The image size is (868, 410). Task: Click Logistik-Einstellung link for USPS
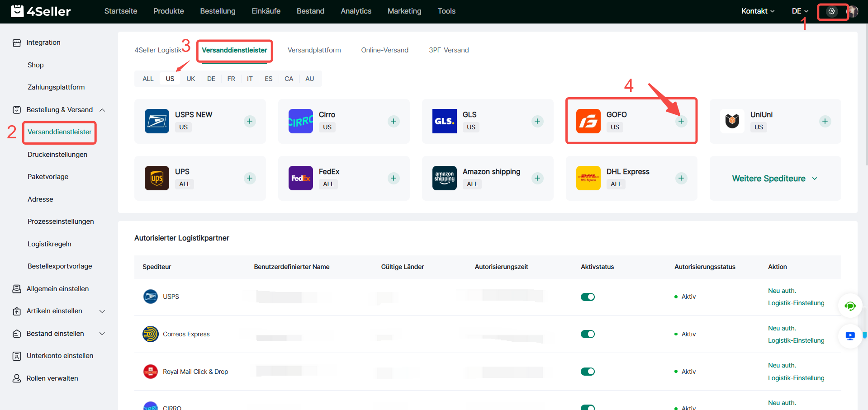796,303
